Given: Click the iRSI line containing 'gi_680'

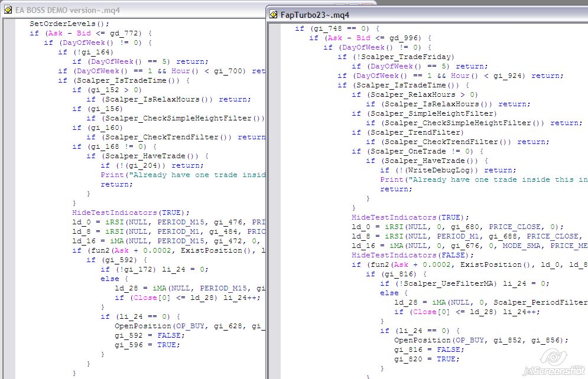Looking at the screenshot, I should (457, 227).
